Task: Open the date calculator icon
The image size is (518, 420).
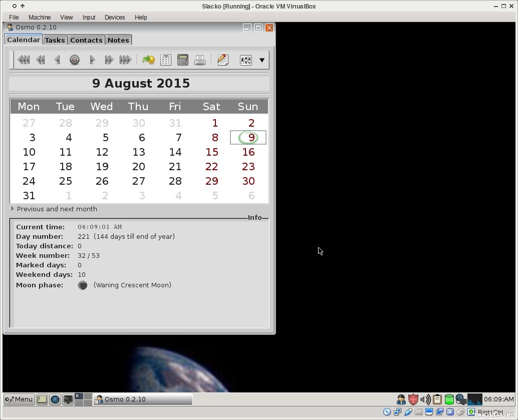Action: pos(183,60)
